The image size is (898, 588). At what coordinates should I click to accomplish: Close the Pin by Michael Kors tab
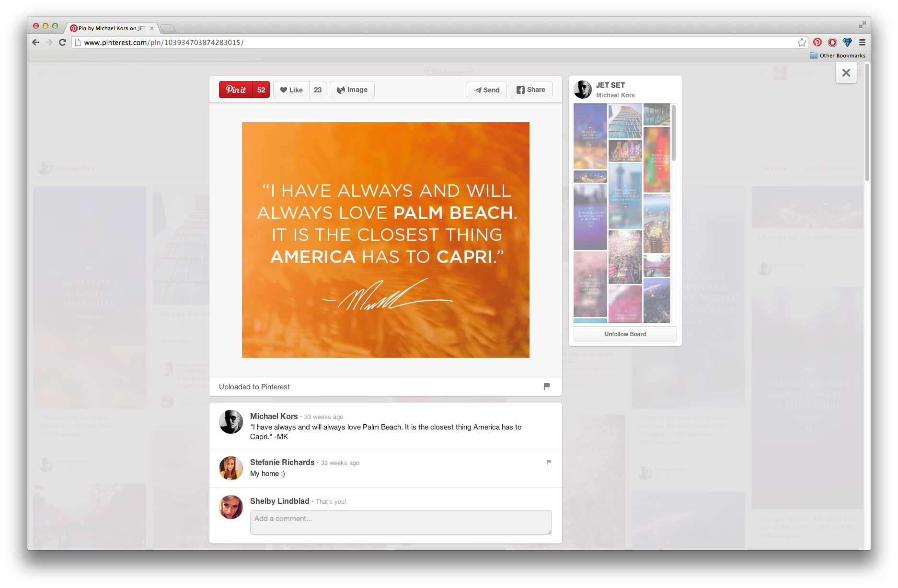pos(152,28)
